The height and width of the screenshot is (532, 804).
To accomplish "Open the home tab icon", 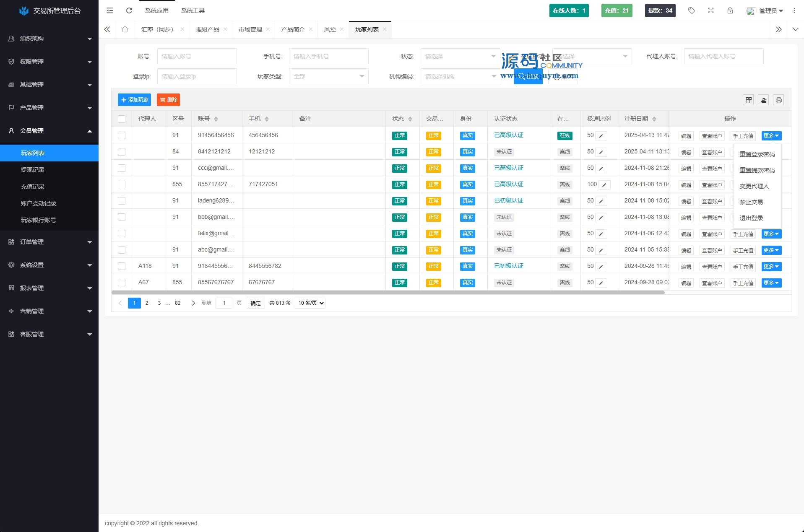I will [x=125, y=29].
